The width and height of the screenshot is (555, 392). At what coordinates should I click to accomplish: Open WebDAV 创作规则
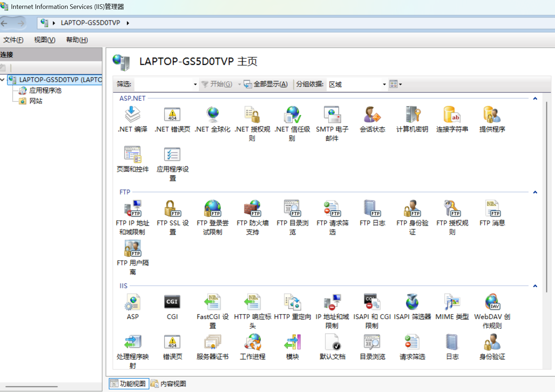(x=492, y=311)
